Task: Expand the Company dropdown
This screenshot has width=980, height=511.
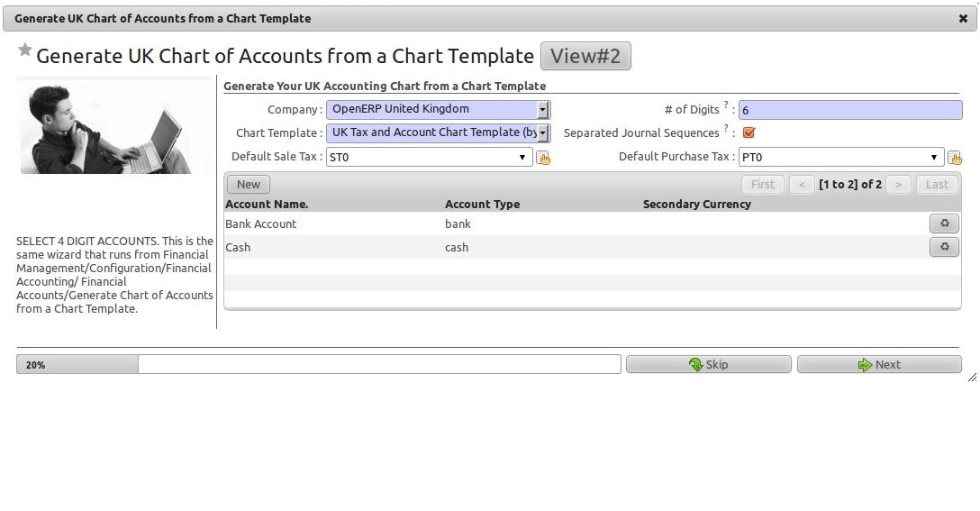Action: pyautogui.click(x=542, y=110)
